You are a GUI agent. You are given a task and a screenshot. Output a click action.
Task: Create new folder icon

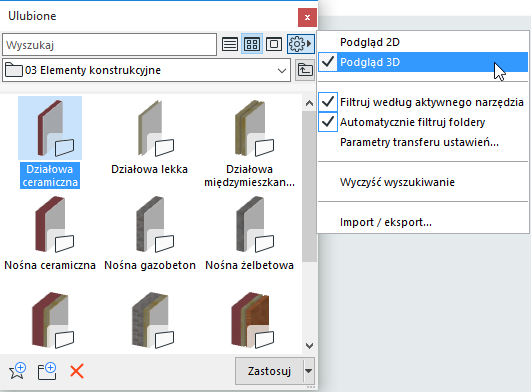point(47,371)
